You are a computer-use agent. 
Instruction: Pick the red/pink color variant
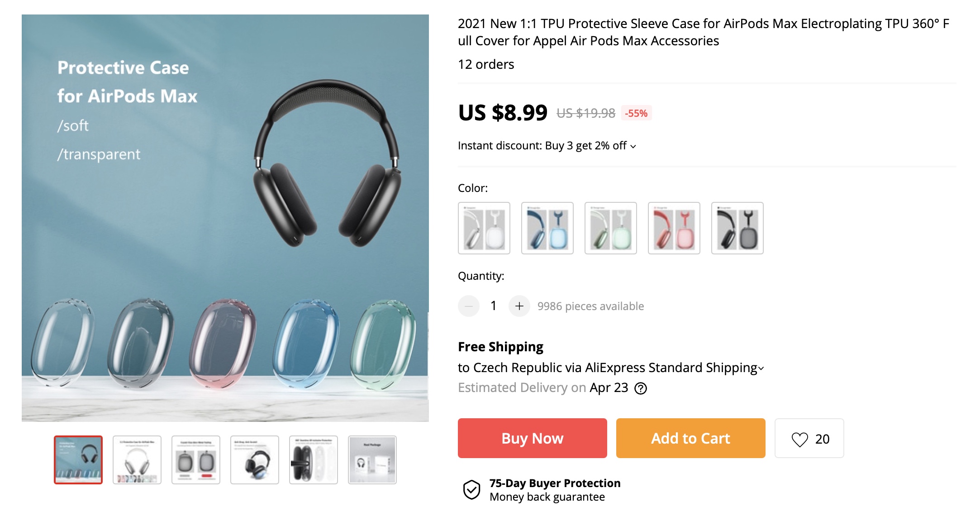pyautogui.click(x=674, y=228)
